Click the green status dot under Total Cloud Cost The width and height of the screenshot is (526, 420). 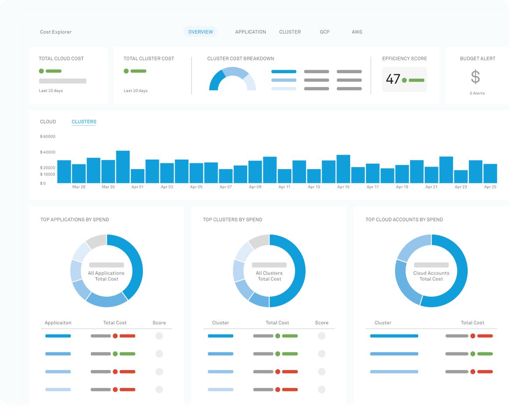coord(41,71)
